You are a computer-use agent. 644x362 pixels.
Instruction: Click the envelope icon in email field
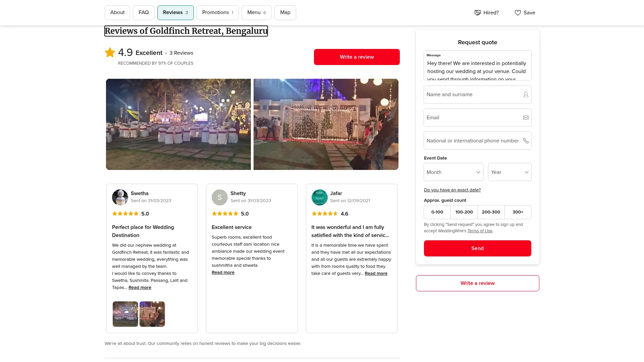coord(526,118)
